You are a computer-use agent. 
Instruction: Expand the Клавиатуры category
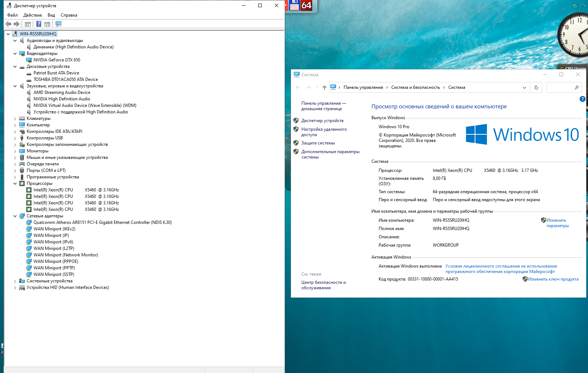click(15, 118)
